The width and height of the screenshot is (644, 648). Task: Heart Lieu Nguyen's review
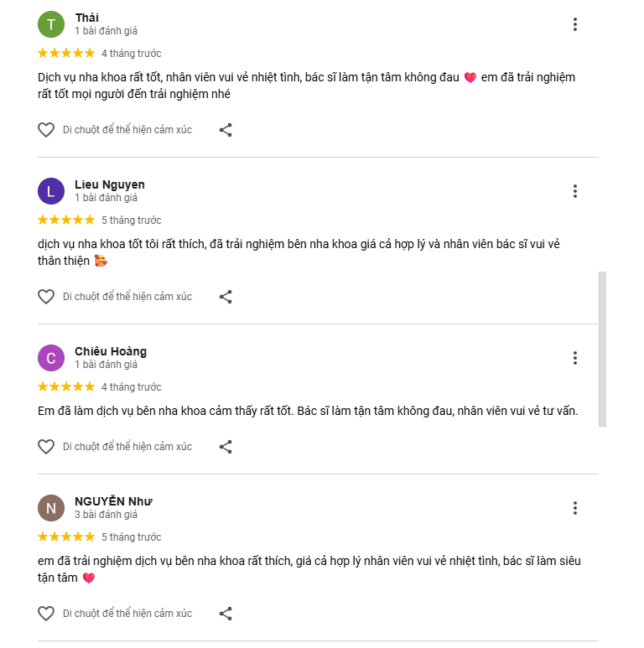tap(46, 297)
